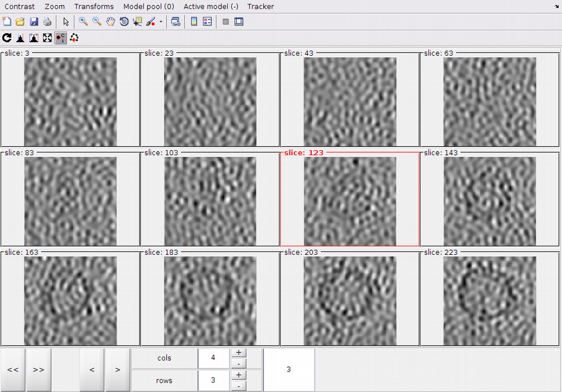The image size is (562, 392).
Task: Select the slice 143 thumbnail
Action: pos(489,201)
